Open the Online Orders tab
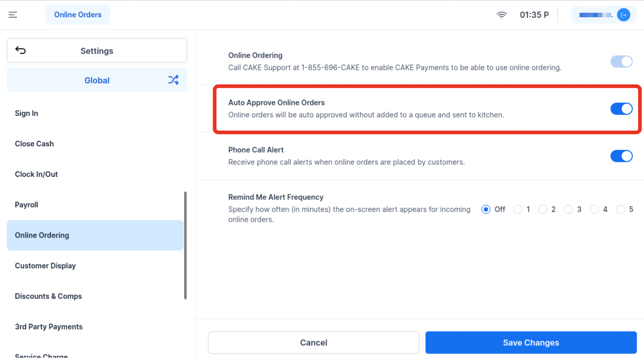 pyautogui.click(x=78, y=15)
